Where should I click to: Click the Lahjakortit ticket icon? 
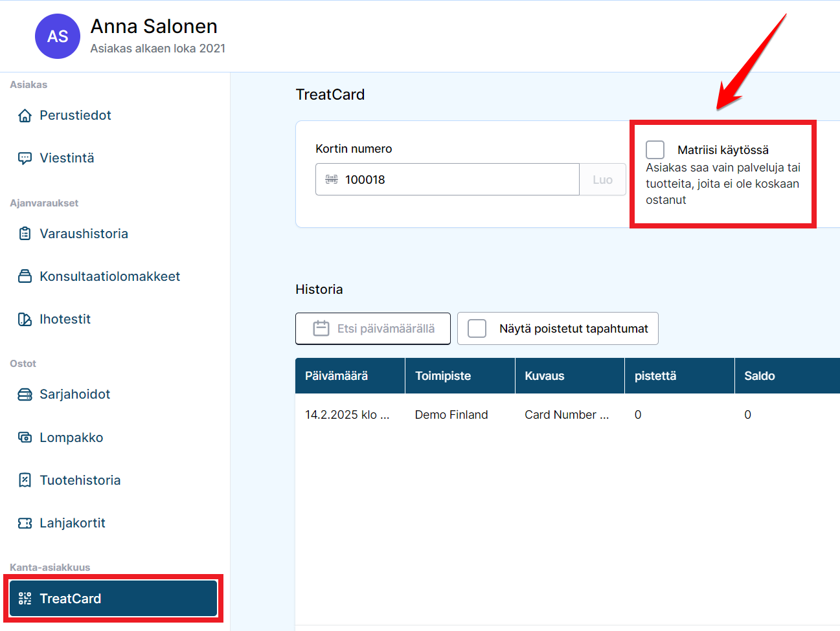click(x=25, y=523)
